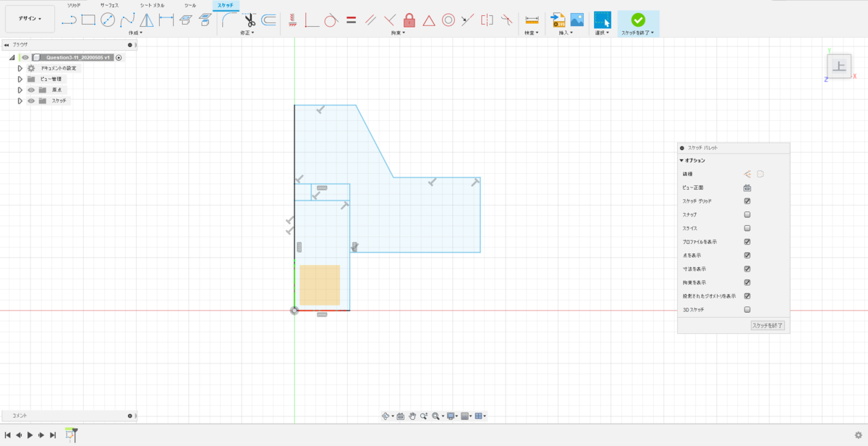Screen dimensions: 868x446
Task: Open the Measure ruler tool
Action: pos(532,20)
